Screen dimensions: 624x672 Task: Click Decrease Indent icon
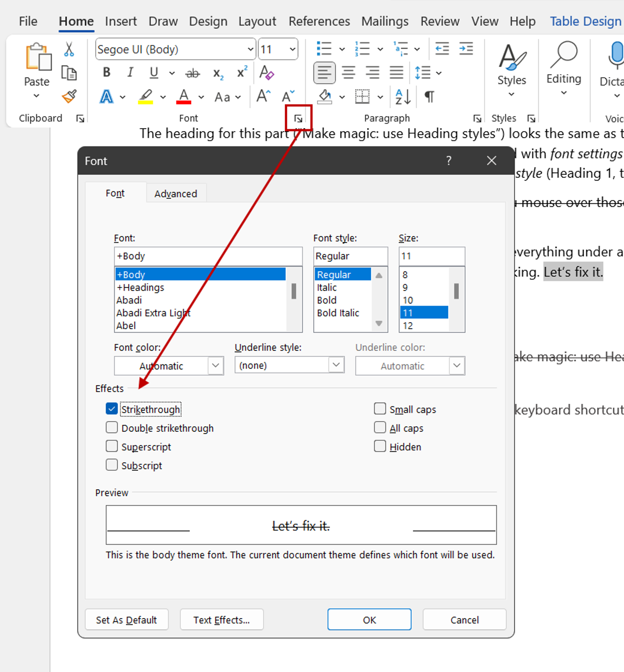tap(442, 49)
